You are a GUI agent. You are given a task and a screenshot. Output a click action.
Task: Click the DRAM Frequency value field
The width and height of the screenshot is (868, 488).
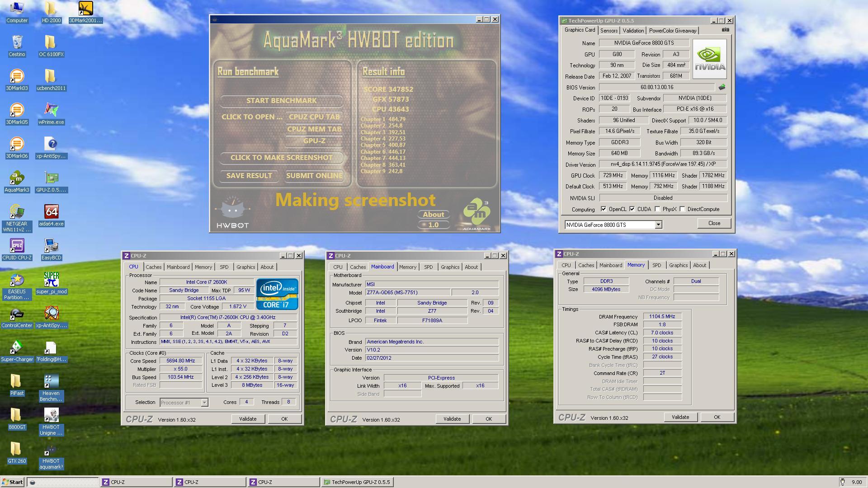point(662,316)
